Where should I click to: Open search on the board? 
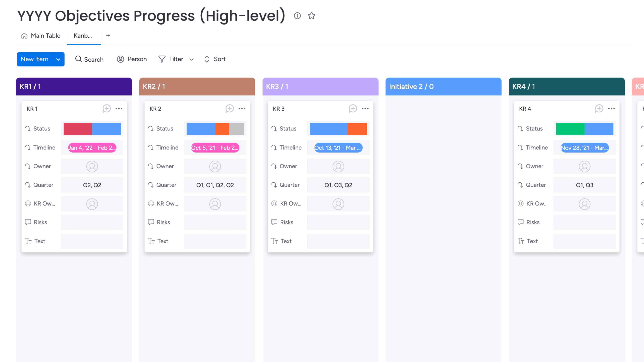click(89, 59)
